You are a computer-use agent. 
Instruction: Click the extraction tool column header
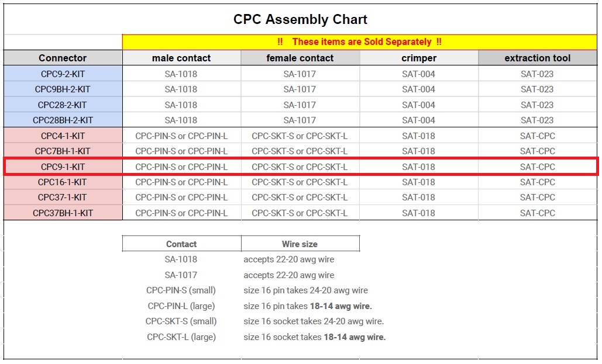538,58
